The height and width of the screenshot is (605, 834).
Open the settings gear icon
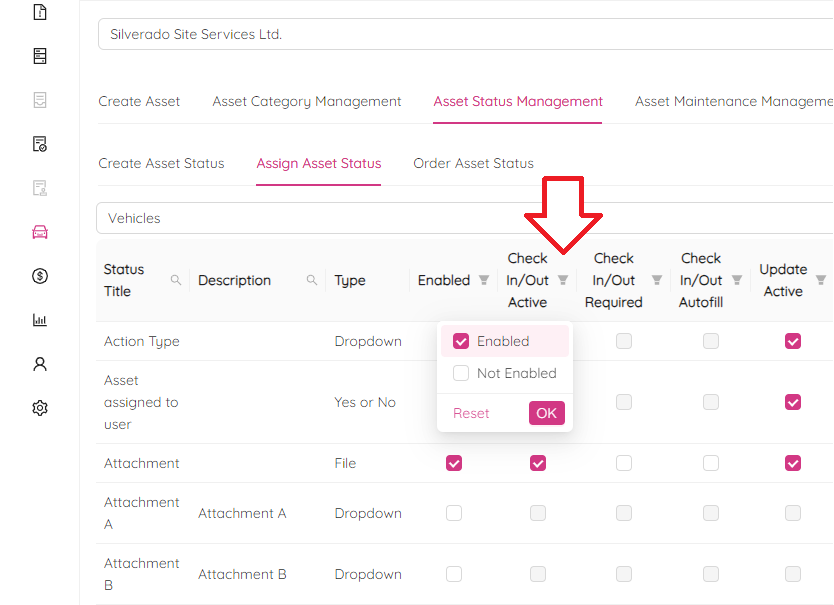click(40, 408)
